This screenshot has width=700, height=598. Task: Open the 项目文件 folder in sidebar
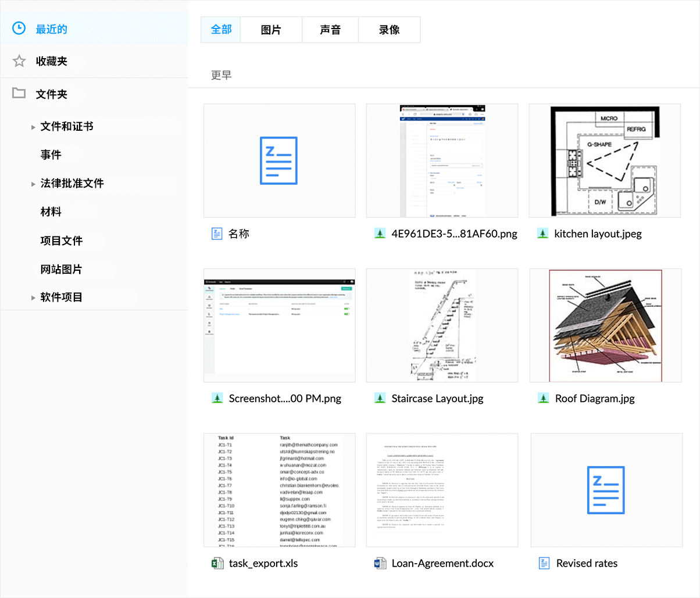point(62,241)
